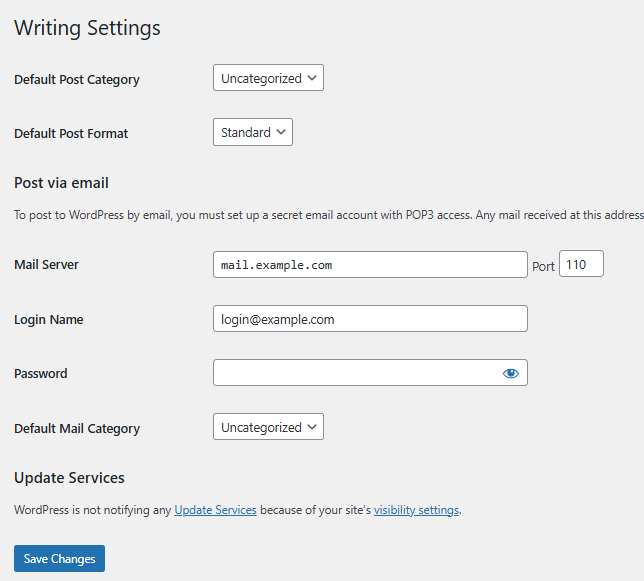Select the Login Name input field

[x=370, y=319]
